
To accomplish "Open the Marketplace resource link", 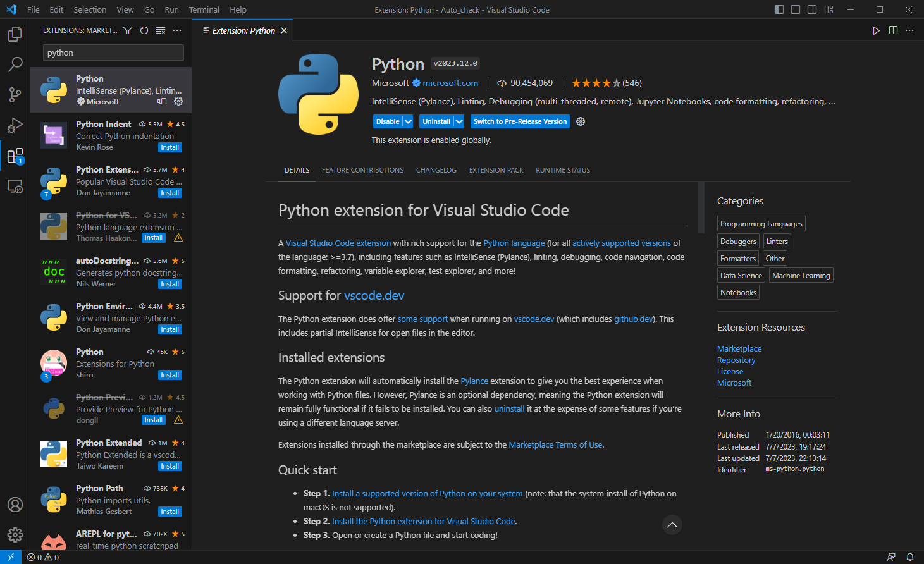I will click(739, 348).
